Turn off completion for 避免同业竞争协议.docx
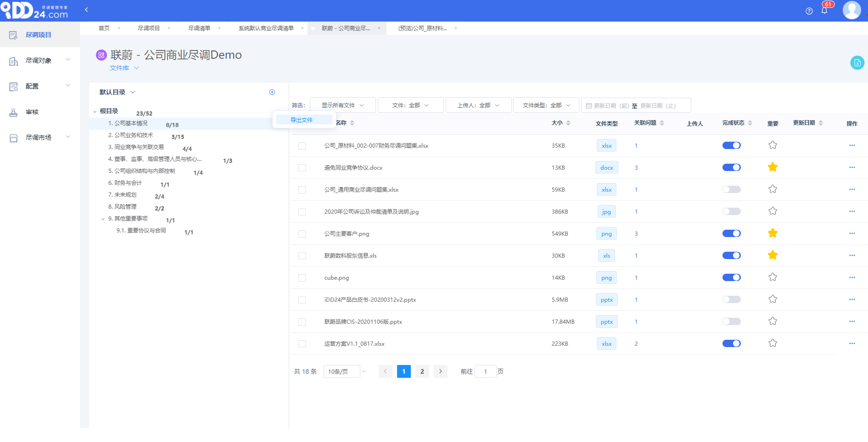Viewport: 868px width, 442px height. pos(732,167)
